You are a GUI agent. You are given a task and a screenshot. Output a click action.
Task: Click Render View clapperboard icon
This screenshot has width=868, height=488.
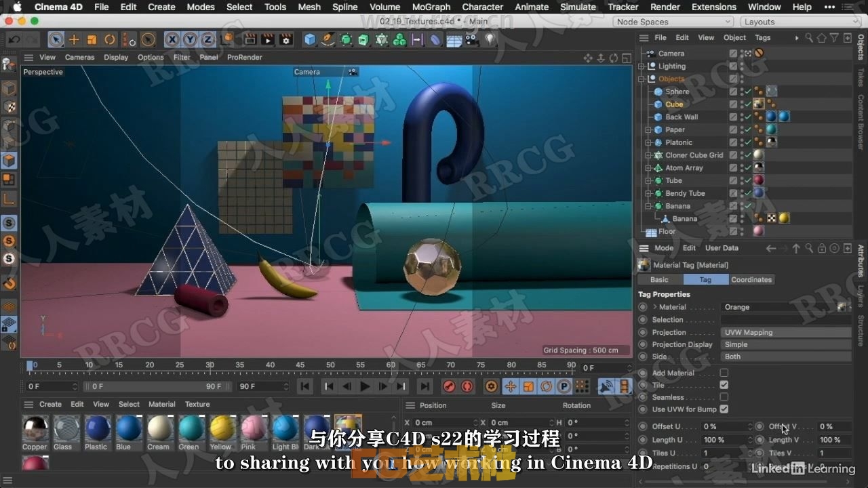[250, 39]
